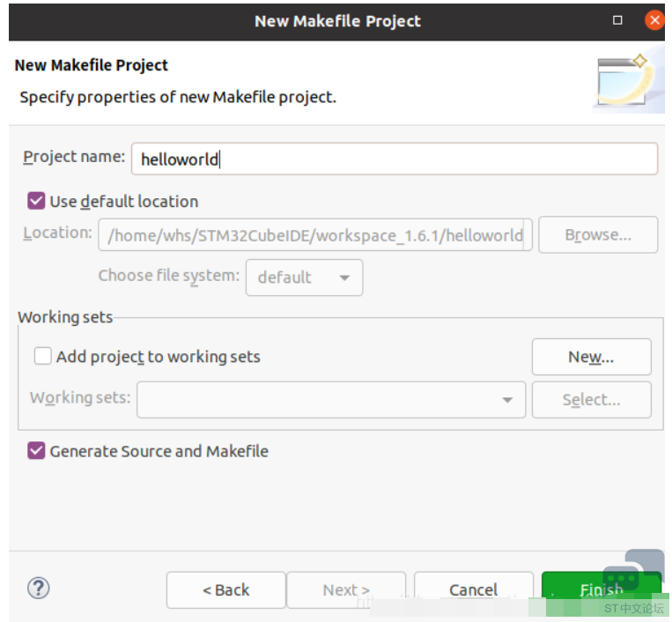Go to previous page with Back
672x622 pixels.
tap(225, 589)
